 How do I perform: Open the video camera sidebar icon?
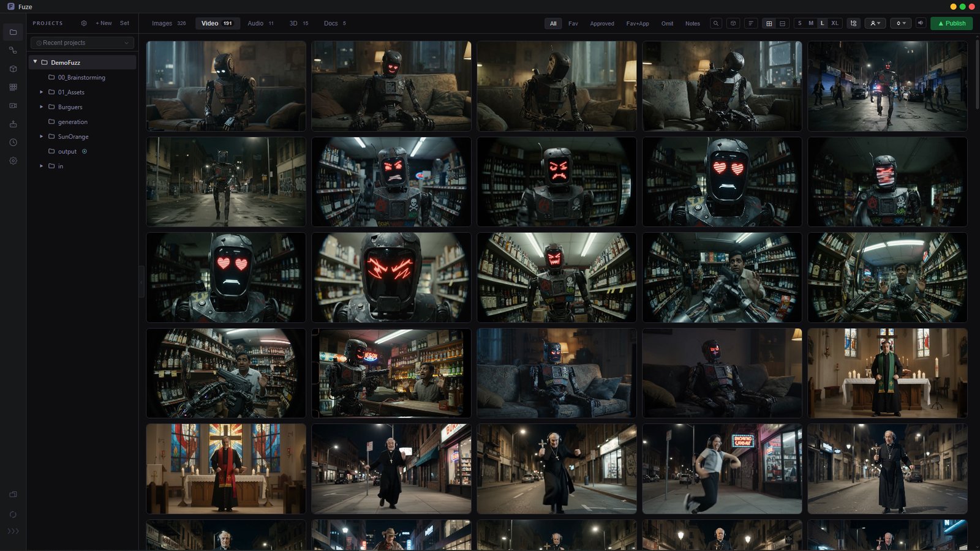click(x=13, y=105)
